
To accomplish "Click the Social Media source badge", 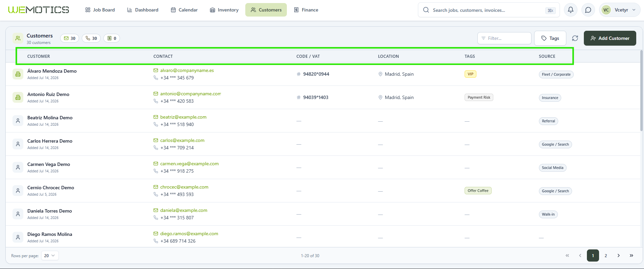I will pos(552,168).
